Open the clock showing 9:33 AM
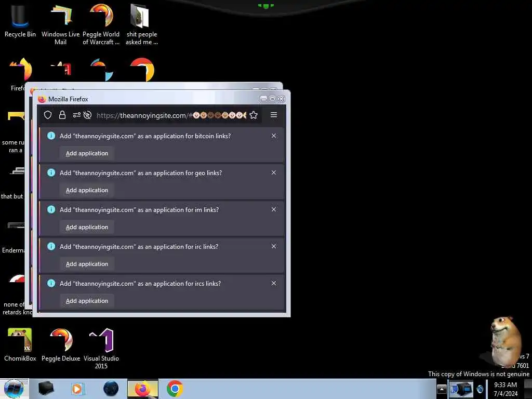The width and height of the screenshot is (532, 399). pyautogui.click(x=506, y=389)
